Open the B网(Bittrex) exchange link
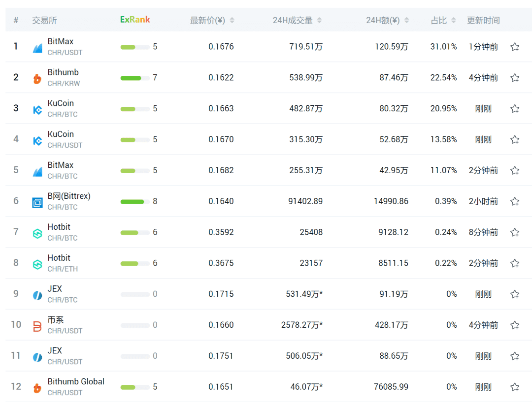 (x=69, y=196)
